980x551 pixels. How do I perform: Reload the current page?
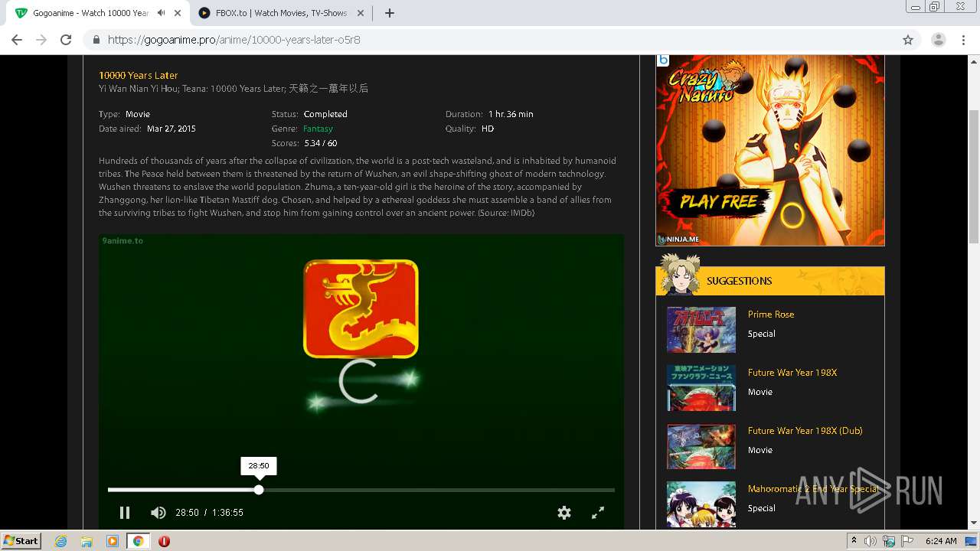[66, 40]
